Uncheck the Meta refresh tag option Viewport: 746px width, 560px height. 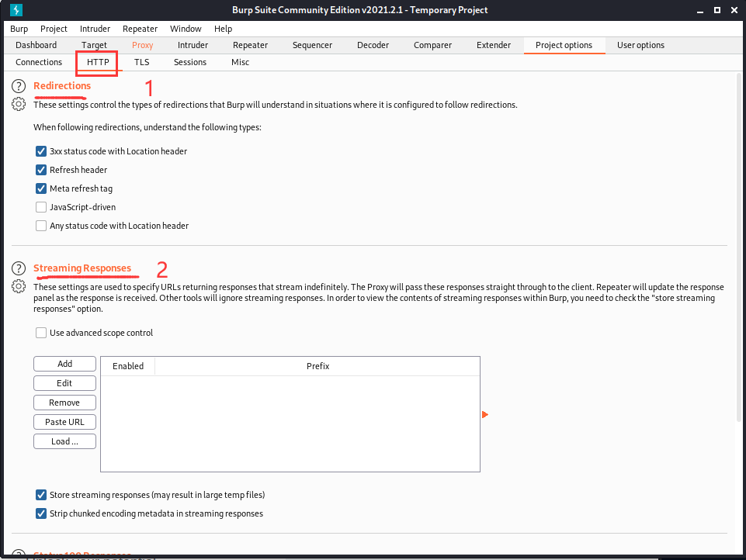[41, 188]
